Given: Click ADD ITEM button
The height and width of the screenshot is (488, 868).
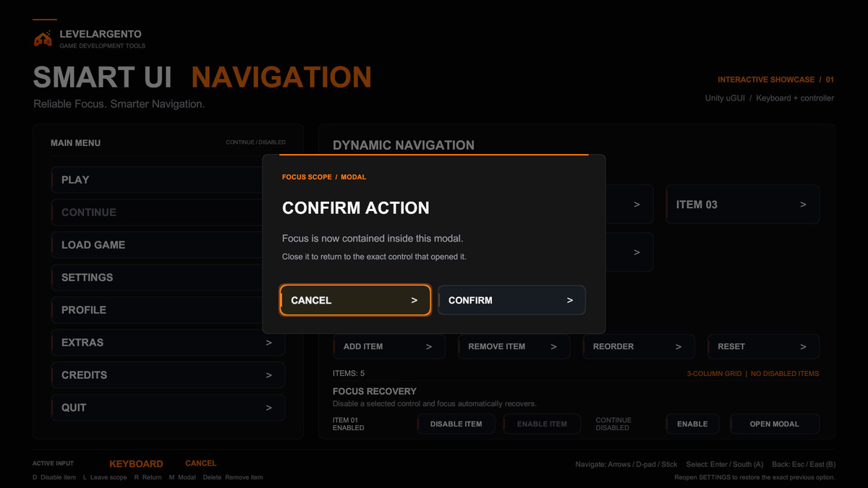Looking at the screenshot, I should click(388, 347).
